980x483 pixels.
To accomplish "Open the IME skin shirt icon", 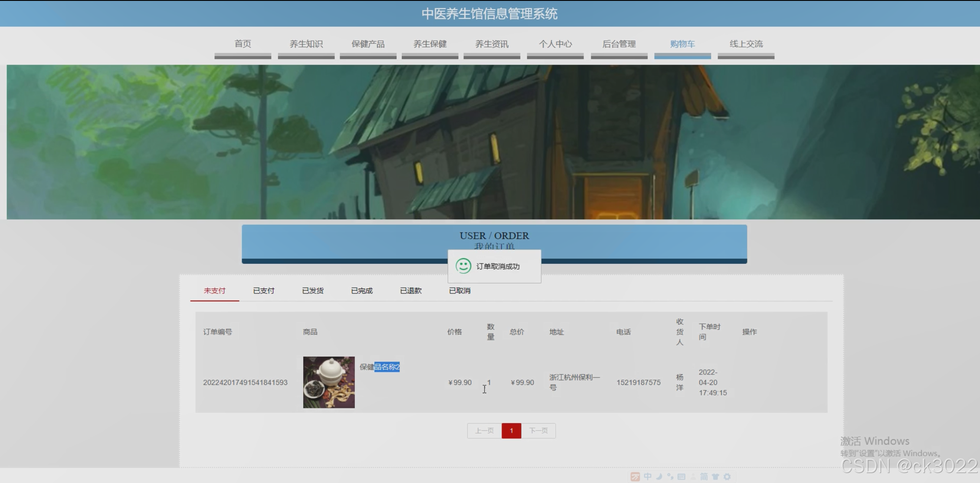I will (715, 476).
